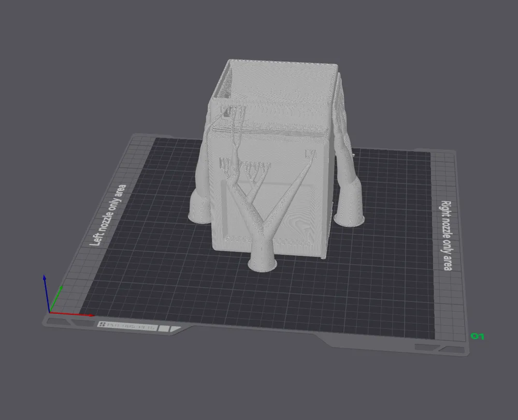
Task: Click the blue Z axis arrow
Action: (46, 292)
